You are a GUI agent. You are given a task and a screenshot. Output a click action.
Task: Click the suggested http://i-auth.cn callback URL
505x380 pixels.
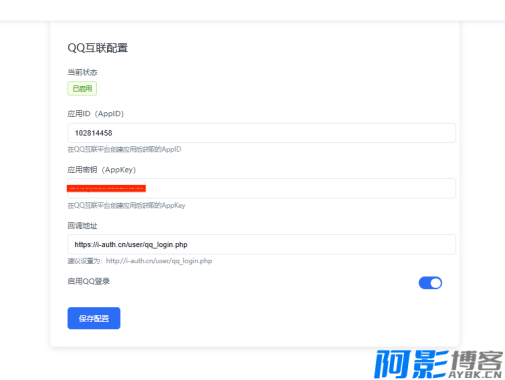[159, 261]
